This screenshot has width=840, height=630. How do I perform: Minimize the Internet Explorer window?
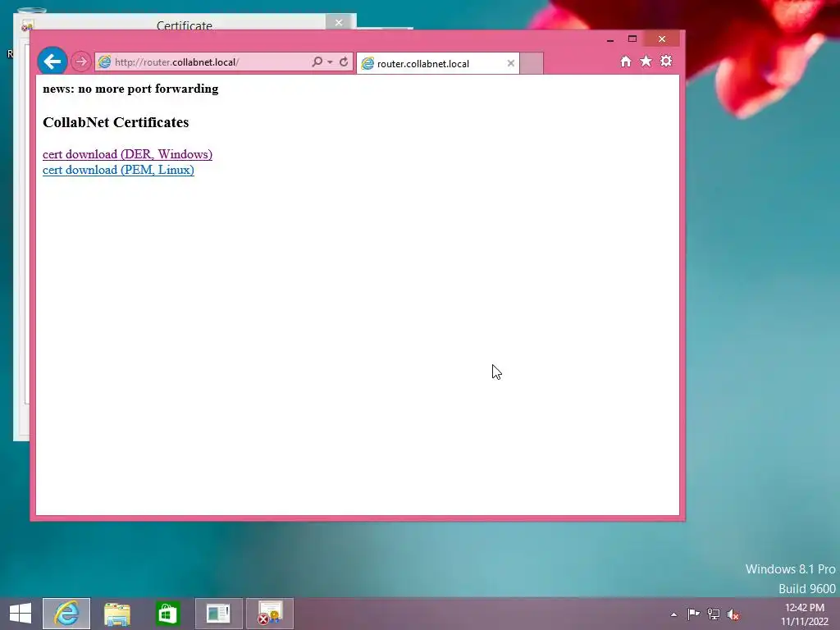[610, 39]
